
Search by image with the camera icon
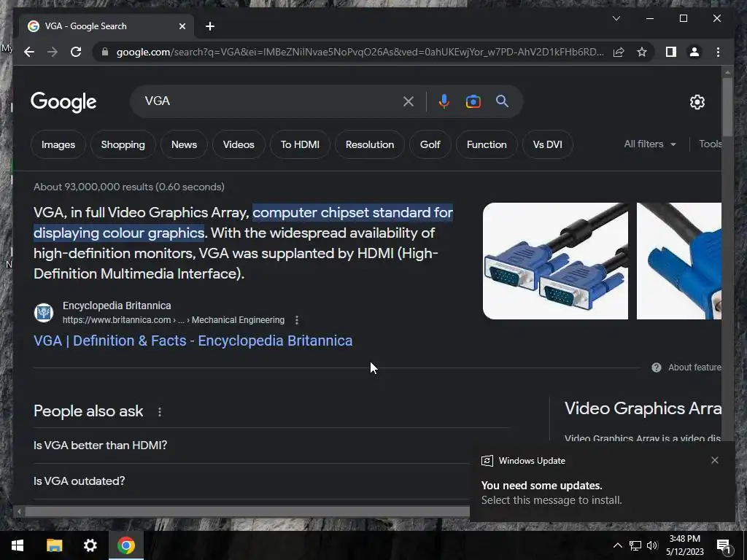(473, 101)
